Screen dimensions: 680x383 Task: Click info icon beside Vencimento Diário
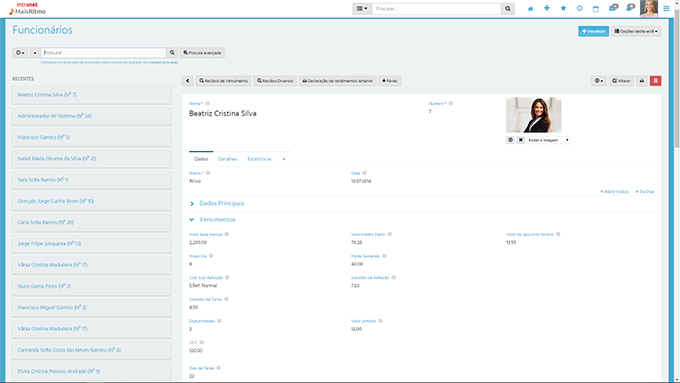(389, 234)
